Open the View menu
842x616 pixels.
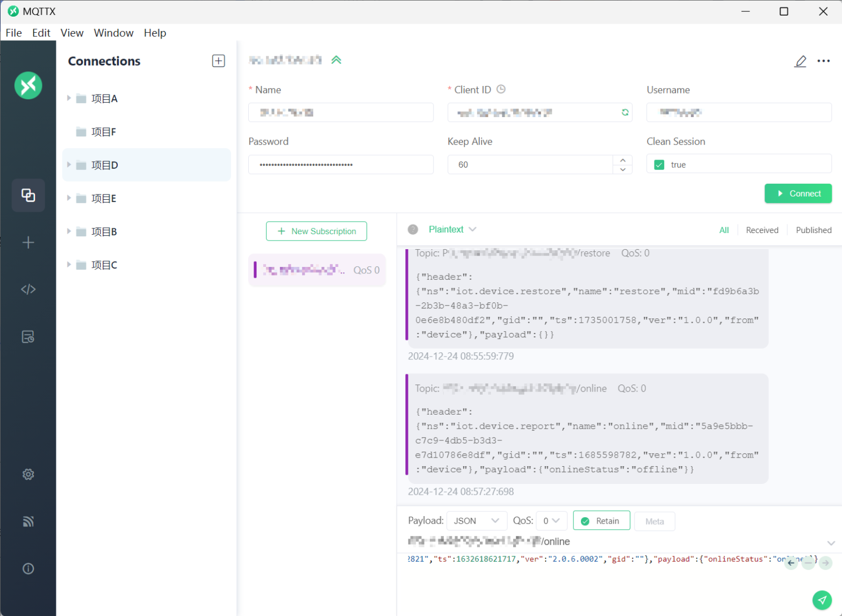[x=72, y=33]
